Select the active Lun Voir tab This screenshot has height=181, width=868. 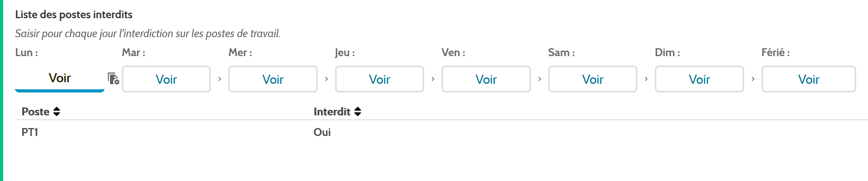tap(60, 78)
